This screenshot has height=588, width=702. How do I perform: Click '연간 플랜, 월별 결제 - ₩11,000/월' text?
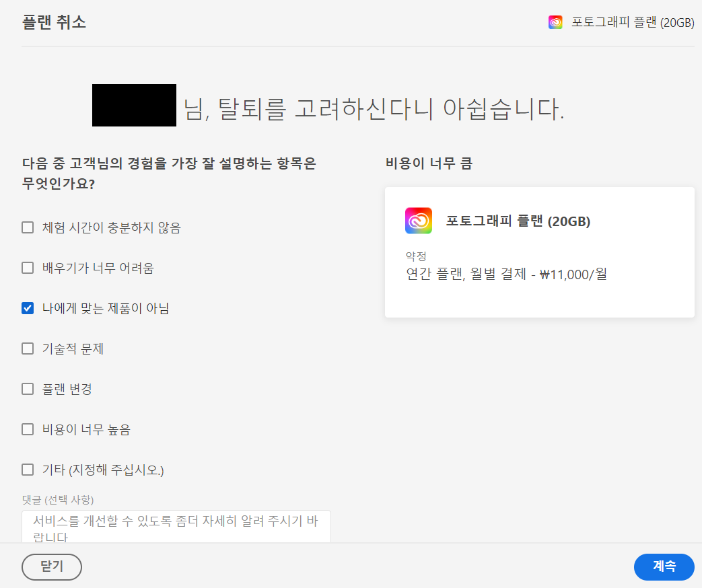(506, 274)
